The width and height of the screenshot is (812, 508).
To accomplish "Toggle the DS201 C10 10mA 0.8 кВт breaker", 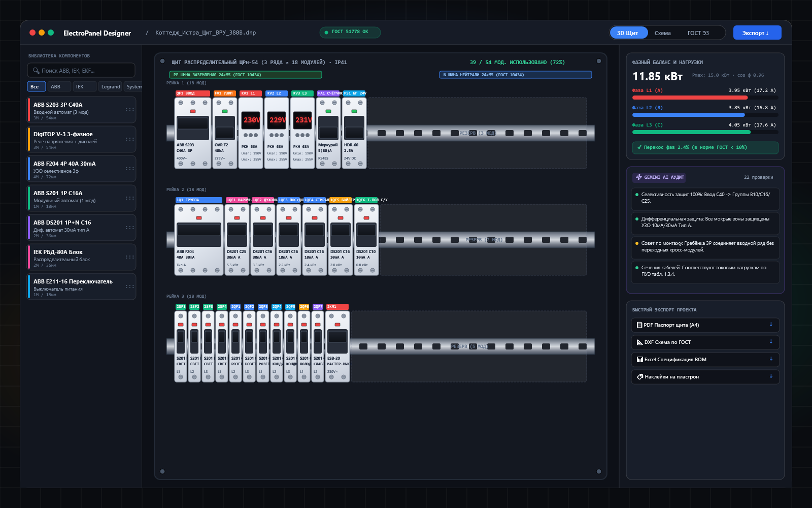I will coord(366,235).
